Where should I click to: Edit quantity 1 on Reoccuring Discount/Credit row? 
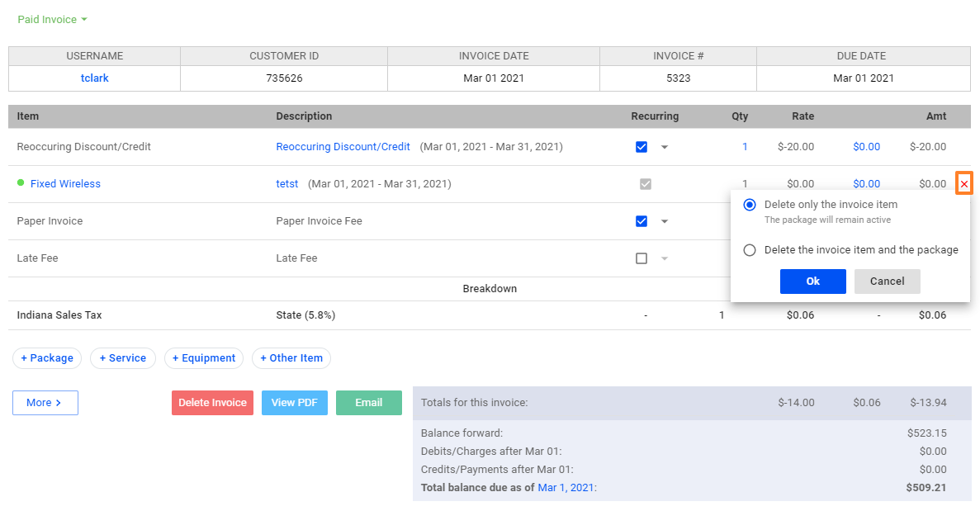pyautogui.click(x=745, y=147)
